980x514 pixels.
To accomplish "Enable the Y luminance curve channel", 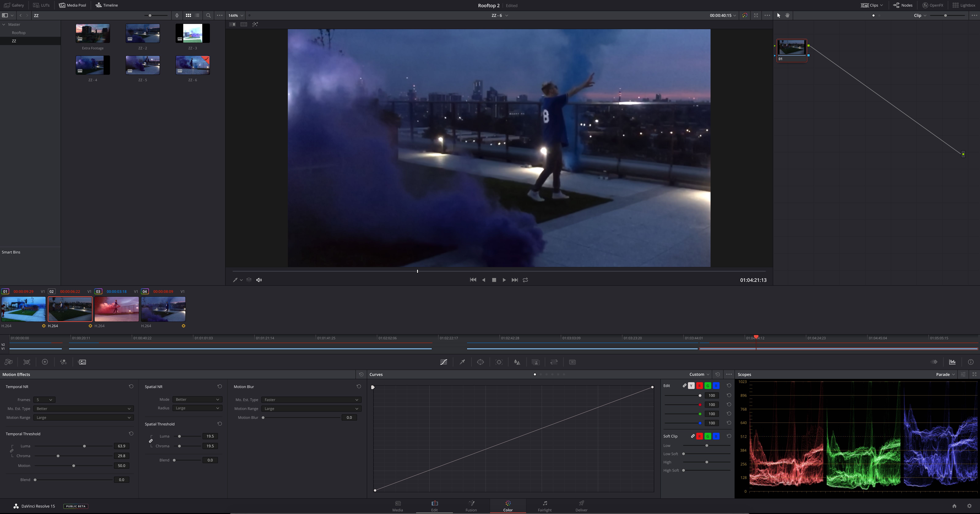I will (x=691, y=385).
